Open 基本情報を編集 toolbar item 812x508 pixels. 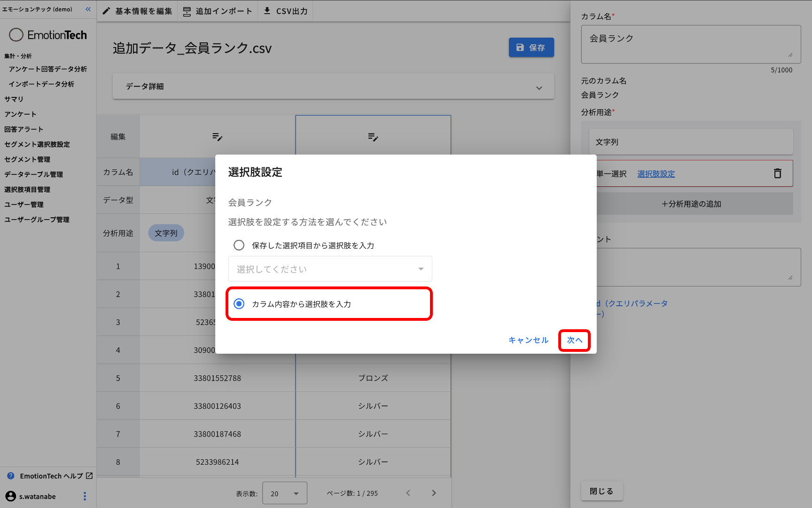[x=137, y=11]
